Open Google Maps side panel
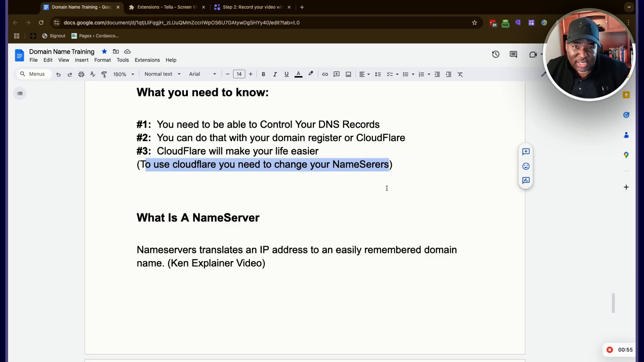 coord(626,155)
